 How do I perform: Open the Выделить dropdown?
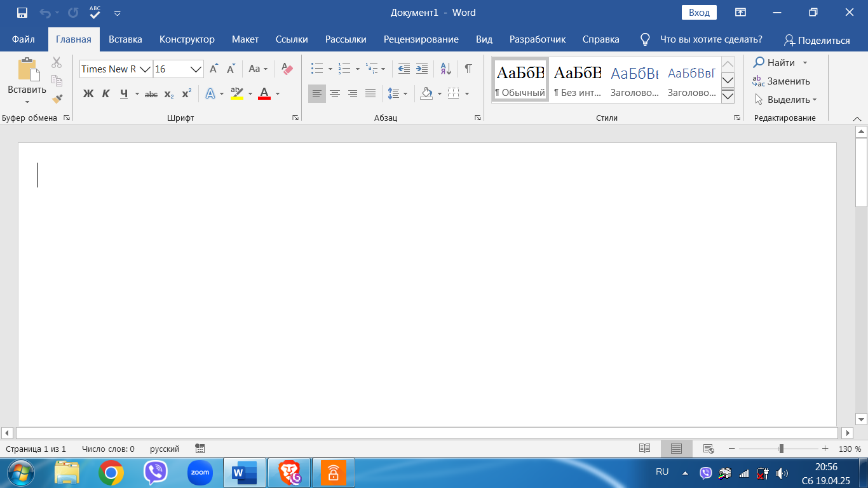point(785,99)
